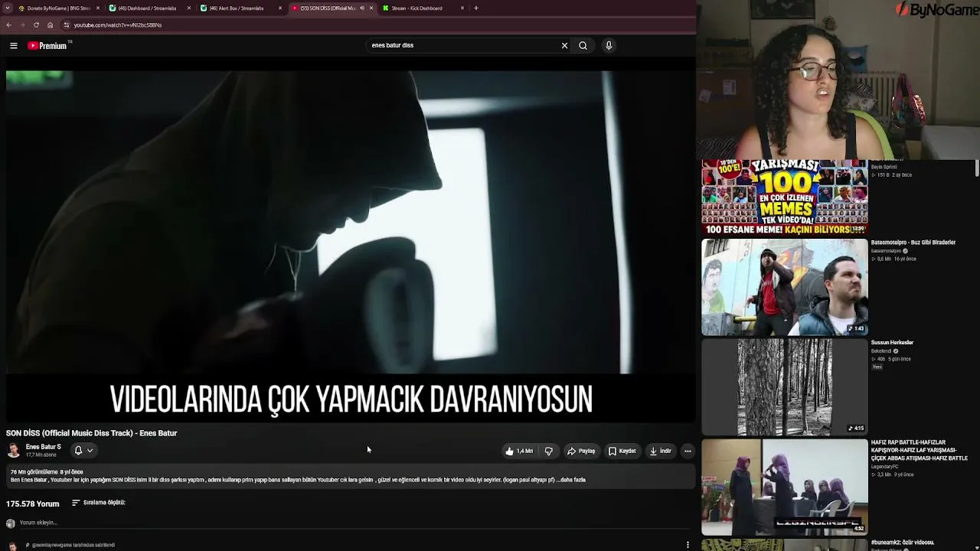Pause the SON DİSS video player

[x=351, y=245]
